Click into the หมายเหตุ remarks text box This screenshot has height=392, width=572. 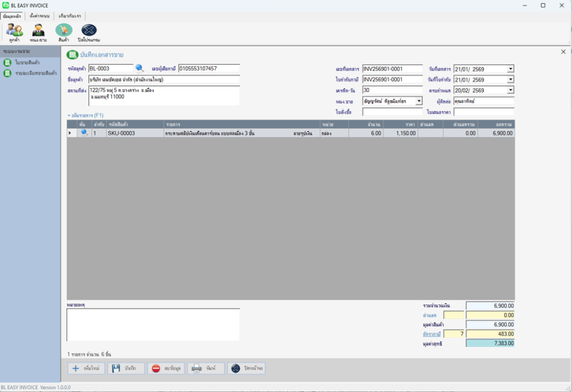(153, 324)
